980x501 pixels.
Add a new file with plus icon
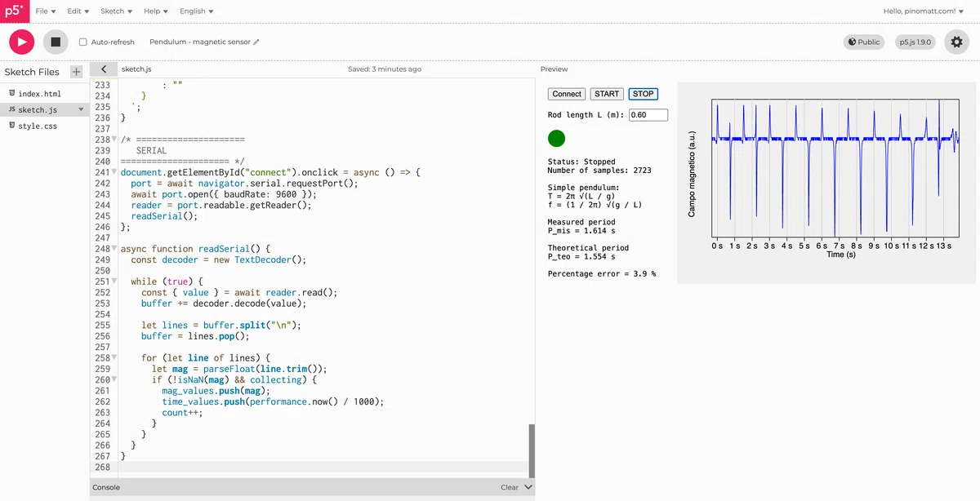[77, 72]
